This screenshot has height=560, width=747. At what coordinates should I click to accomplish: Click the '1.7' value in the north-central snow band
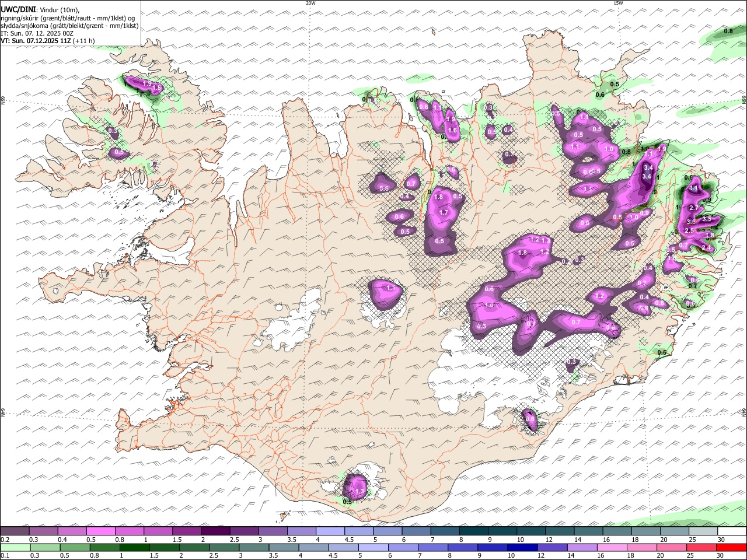[444, 212]
